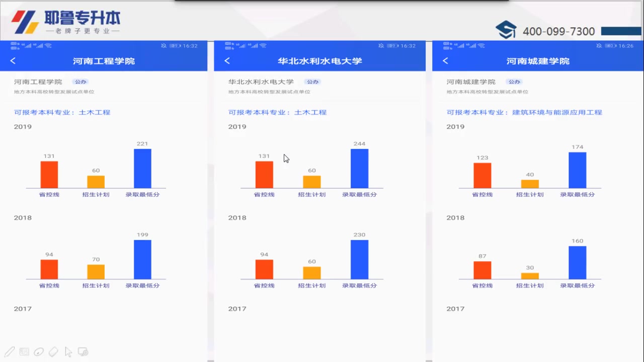Click blue bar 221 in 河南工程学院 2019
The width and height of the screenshot is (644, 362).
pyautogui.click(x=142, y=168)
